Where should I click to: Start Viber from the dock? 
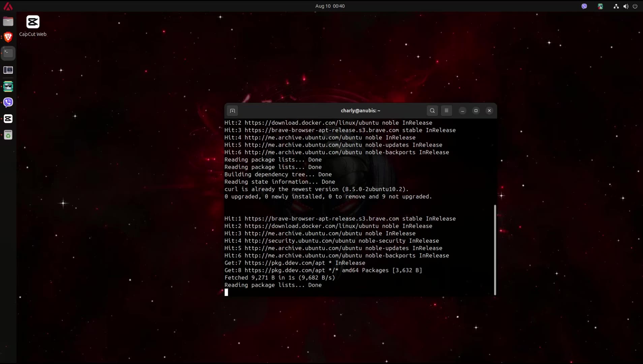(8, 102)
